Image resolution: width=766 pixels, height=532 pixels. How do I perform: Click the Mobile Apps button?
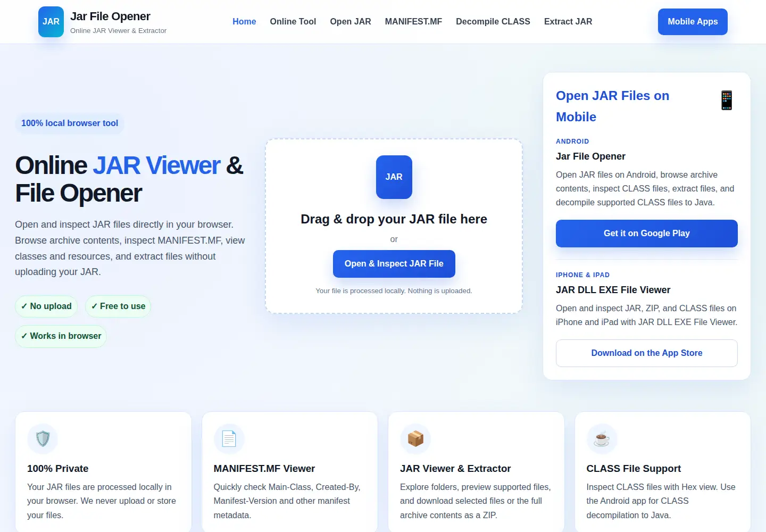tap(693, 22)
